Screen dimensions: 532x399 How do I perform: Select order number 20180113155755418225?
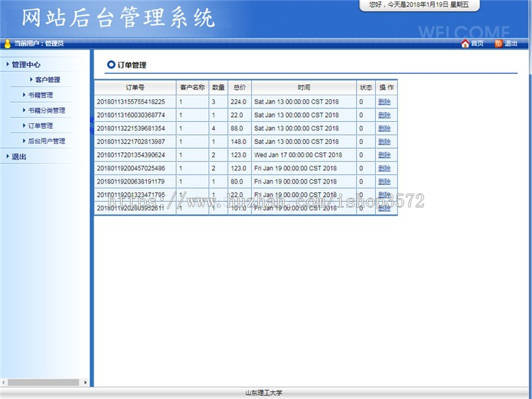click(131, 102)
